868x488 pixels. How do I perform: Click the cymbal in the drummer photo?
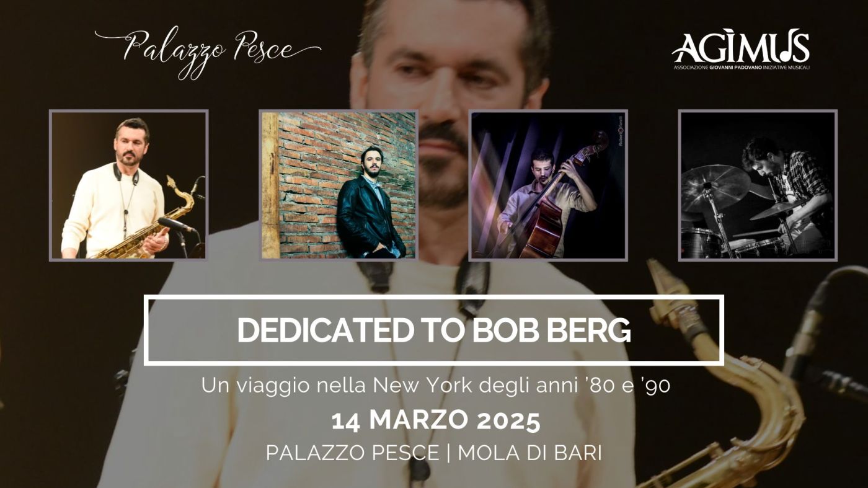click(716, 184)
